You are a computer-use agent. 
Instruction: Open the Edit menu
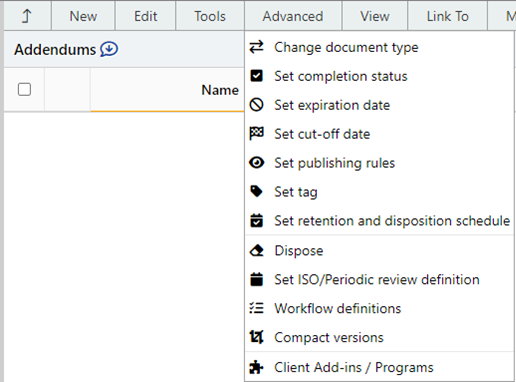coord(145,16)
